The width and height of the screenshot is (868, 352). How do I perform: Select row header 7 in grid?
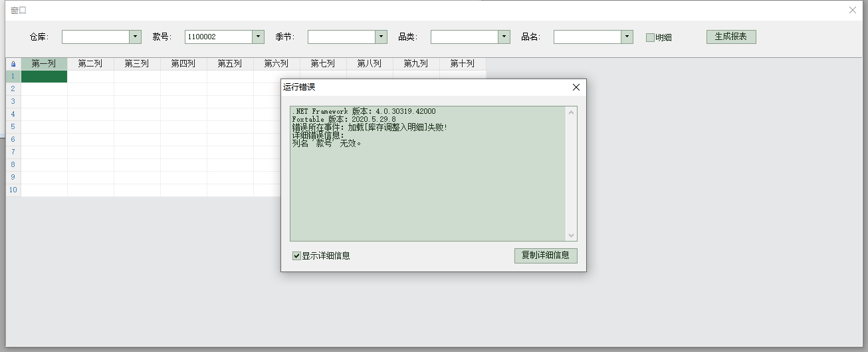pyautogui.click(x=13, y=152)
